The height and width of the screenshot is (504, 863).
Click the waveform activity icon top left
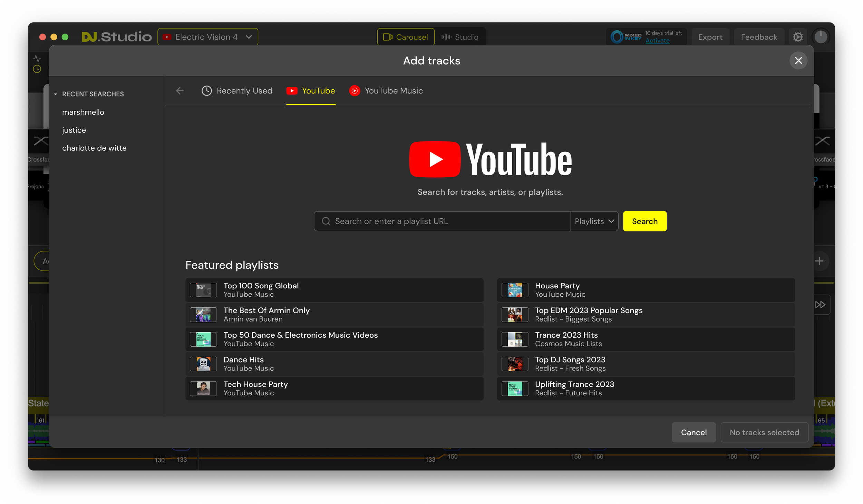tap(37, 58)
